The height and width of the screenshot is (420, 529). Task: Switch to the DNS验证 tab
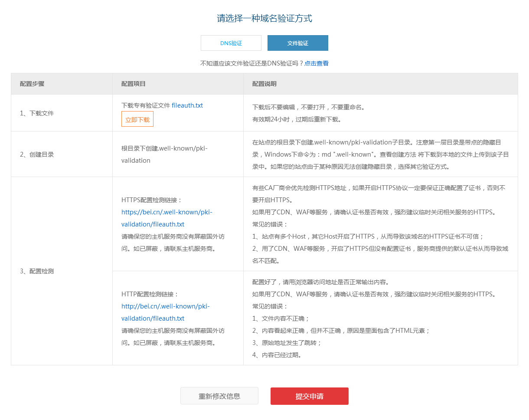coord(231,43)
